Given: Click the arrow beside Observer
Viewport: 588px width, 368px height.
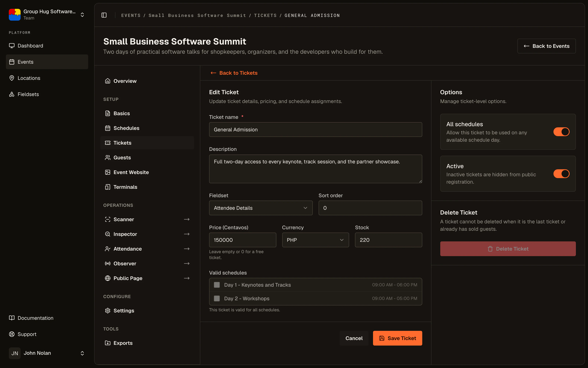Looking at the screenshot, I should click(187, 264).
